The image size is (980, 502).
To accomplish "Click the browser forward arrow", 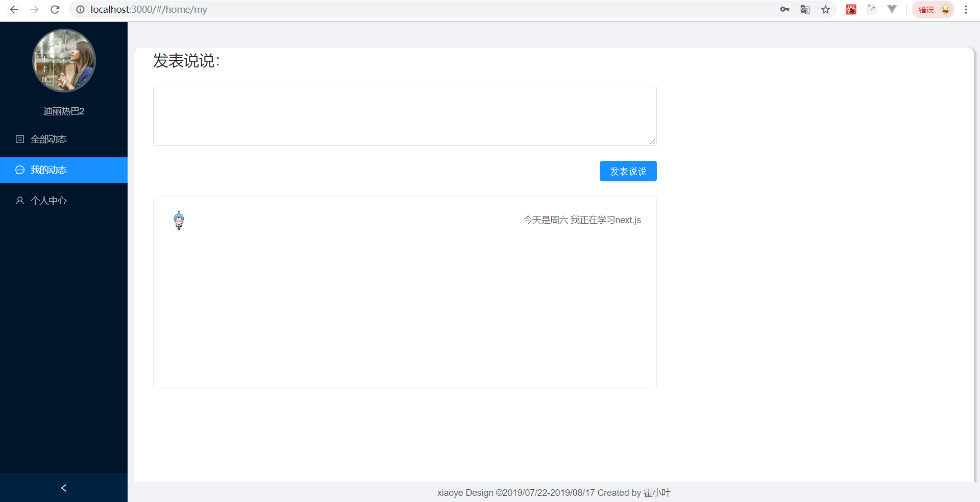I will (34, 9).
